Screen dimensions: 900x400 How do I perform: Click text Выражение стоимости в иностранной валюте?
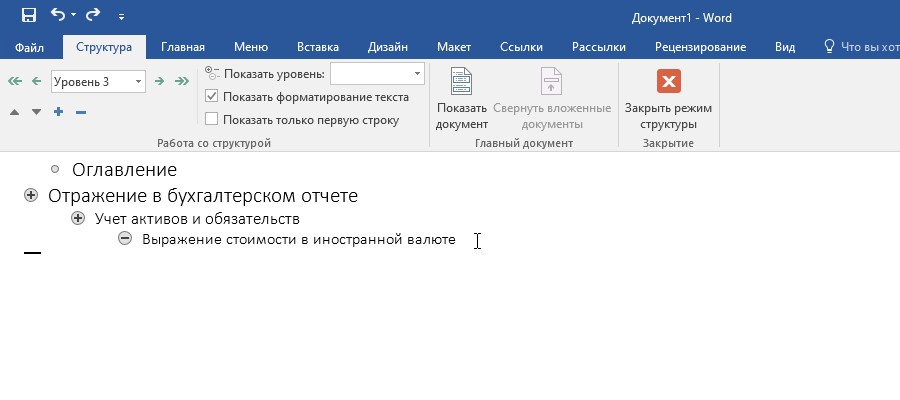tap(299, 239)
